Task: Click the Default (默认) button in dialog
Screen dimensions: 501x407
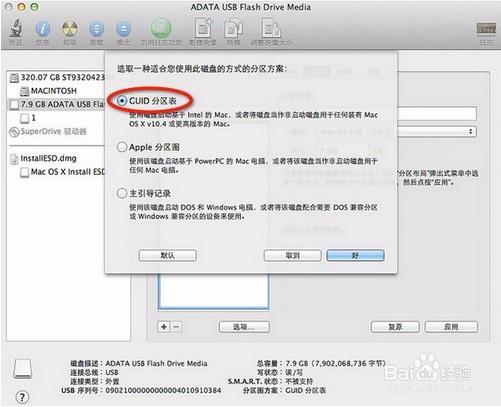Action: [x=168, y=256]
